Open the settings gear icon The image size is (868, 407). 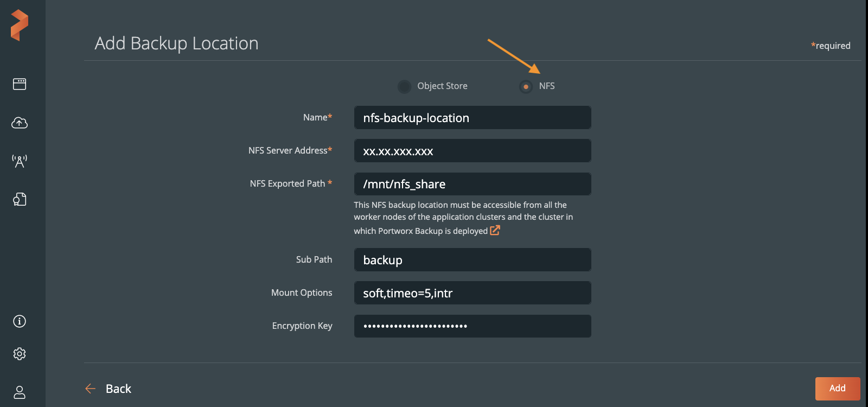(20, 354)
